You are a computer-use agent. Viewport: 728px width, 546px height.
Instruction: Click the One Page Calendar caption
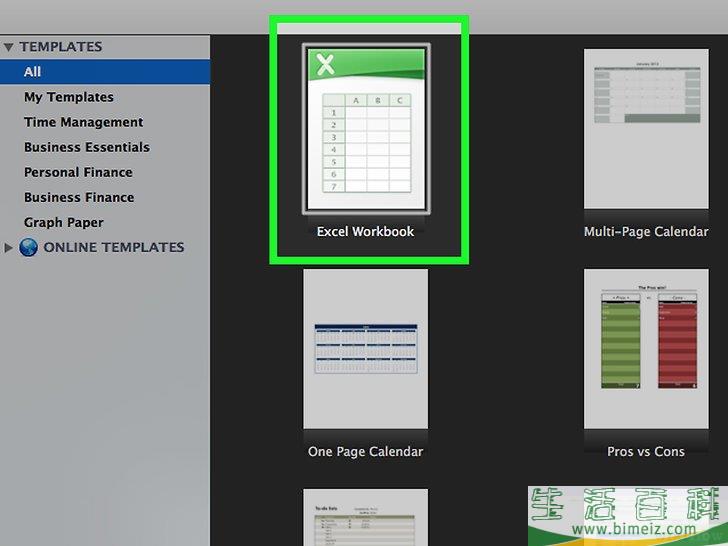(x=365, y=451)
